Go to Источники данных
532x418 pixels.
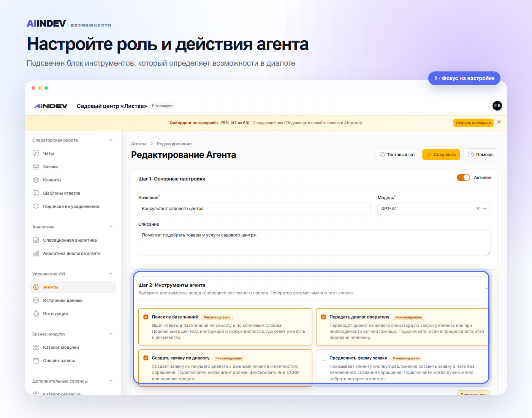(x=73, y=301)
